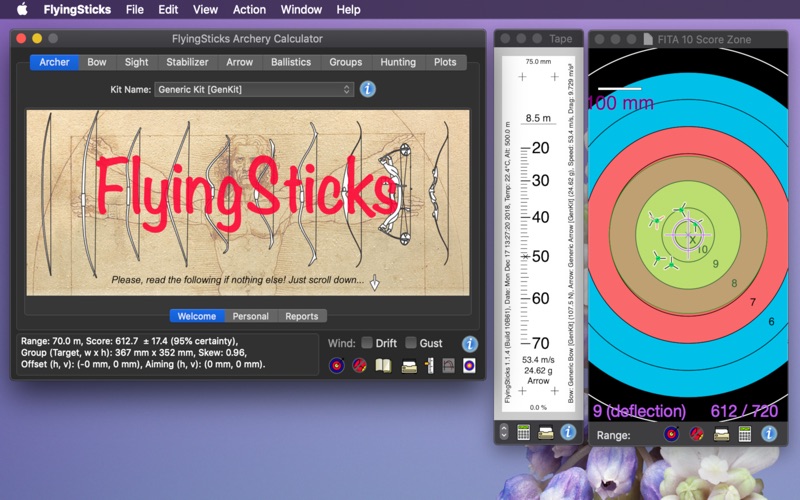Viewport: 800px width, 500px height.
Task: Click the printer icon in Calculator toolbar
Action: (x=409, y=366)
